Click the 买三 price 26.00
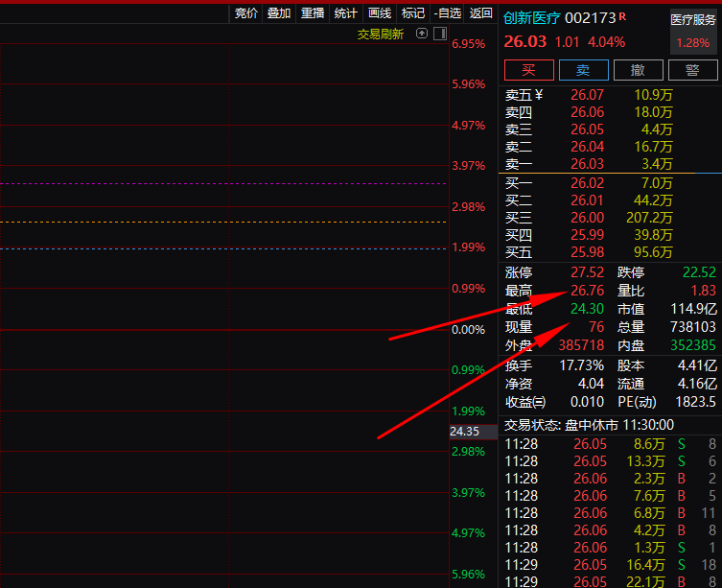Image resolution: width=722 pixels, height=588 pixels. click(x=587, y=218)
